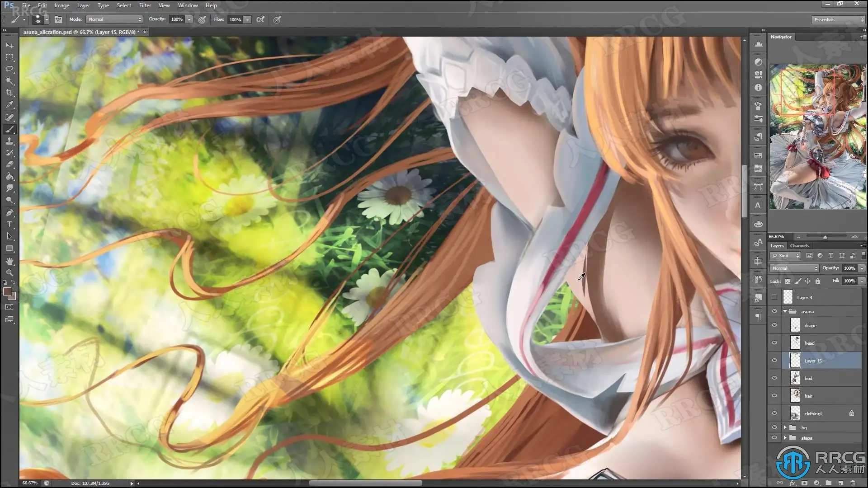The height and width of the screenshot is (488, 868).
Task: Select the Magic Wand tool
Action: (9, 81)
